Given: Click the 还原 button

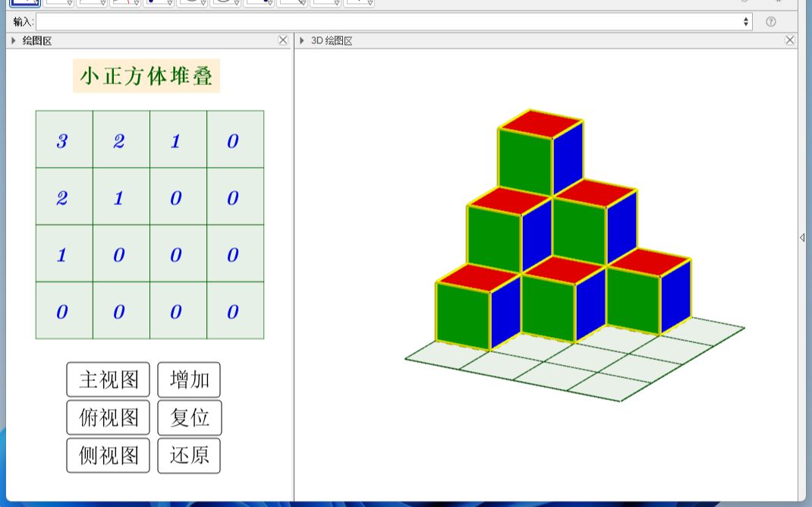Looking at the screenshot, I should 189,455.
